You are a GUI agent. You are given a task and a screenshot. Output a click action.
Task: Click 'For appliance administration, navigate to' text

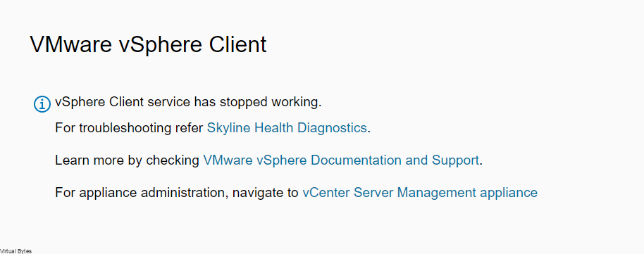[x=177, y=193]
